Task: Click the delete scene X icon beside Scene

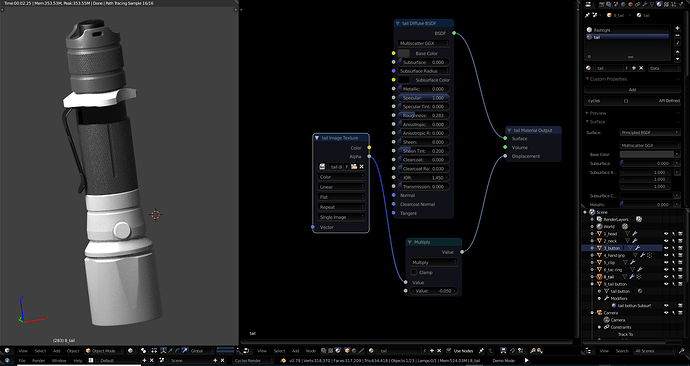Action: [x=222, y=360]
